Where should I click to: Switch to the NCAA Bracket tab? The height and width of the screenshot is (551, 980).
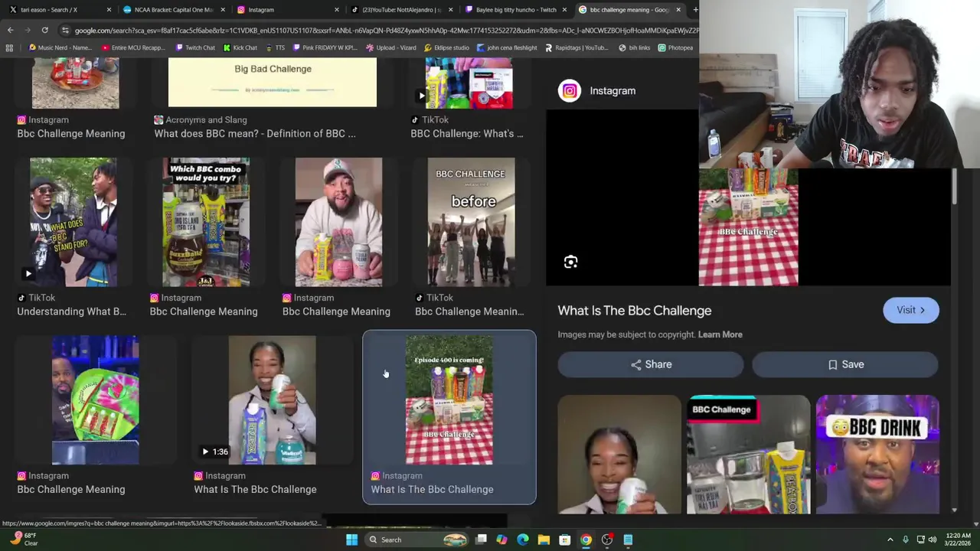coord(172,10)
